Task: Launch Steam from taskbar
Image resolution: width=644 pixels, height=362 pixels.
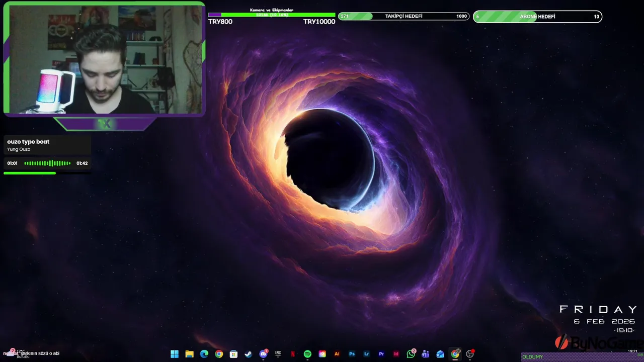Action: tap(249, 354)
